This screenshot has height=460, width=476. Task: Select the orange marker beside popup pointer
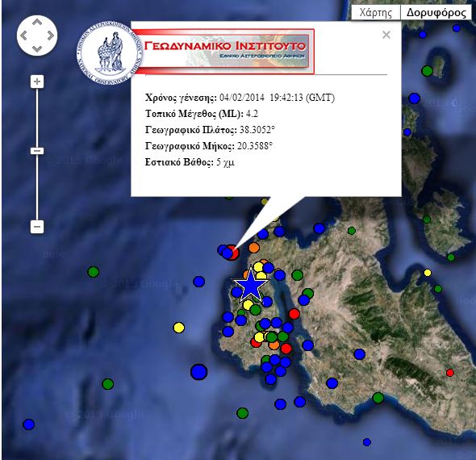(x=254, y=248)
